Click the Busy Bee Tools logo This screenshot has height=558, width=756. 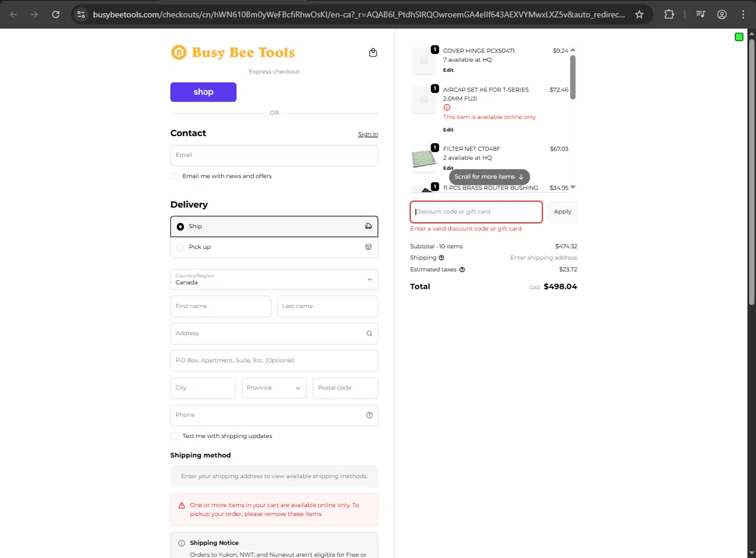233,52
